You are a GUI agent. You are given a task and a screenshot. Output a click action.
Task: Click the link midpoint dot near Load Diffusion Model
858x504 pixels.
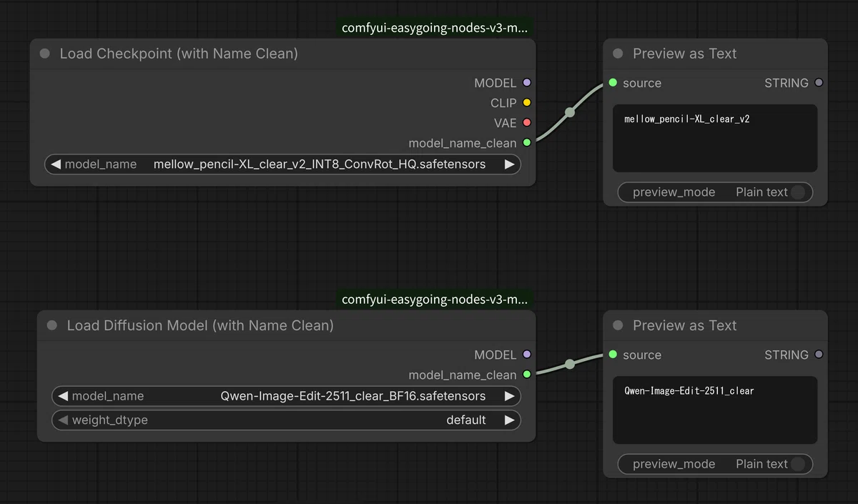[570, 364]
